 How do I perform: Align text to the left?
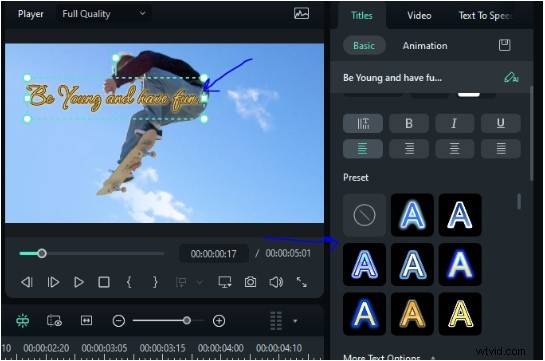coord(363,149)
